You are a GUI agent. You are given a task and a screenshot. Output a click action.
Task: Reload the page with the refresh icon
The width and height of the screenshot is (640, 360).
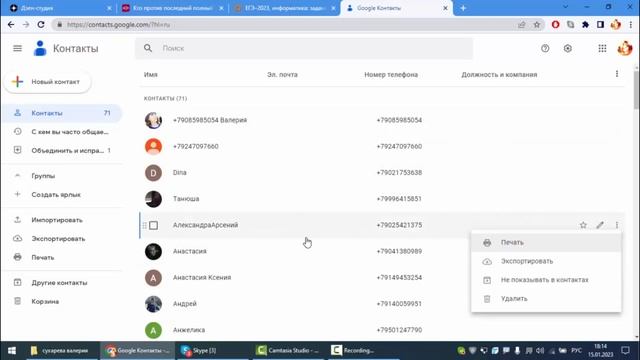tap(41, 24)
